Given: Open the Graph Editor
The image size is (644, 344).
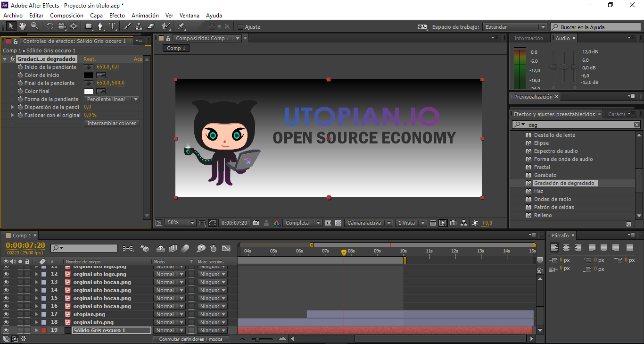Looking at the screenshot, I should 226,248.
